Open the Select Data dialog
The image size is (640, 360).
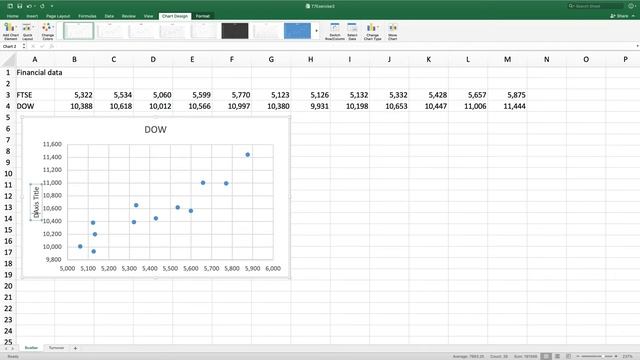click(x=352, y=31)
